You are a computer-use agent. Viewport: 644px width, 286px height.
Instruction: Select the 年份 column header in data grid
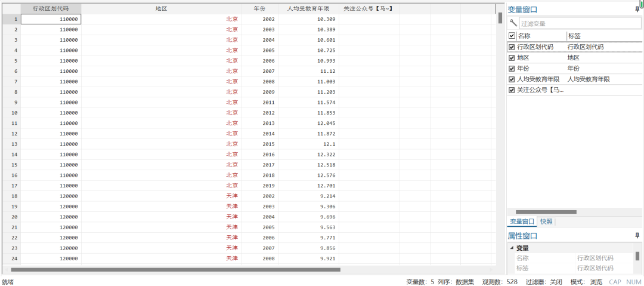(259, 8)
